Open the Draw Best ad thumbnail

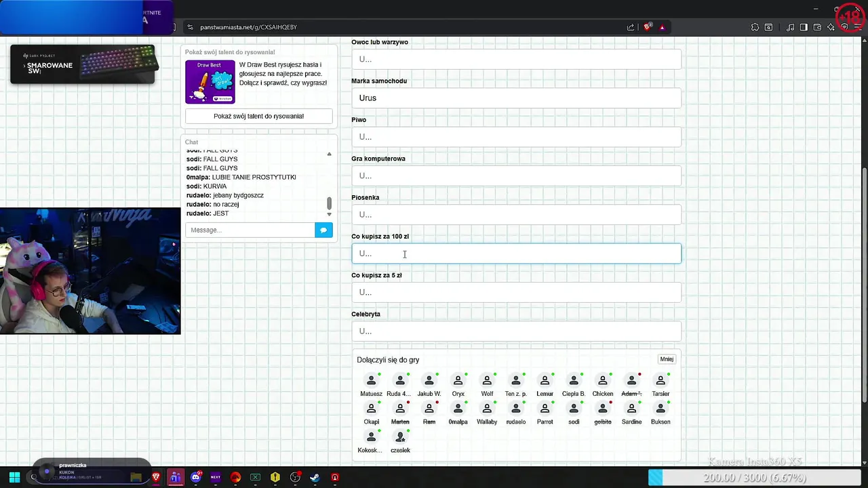(210, 82)
